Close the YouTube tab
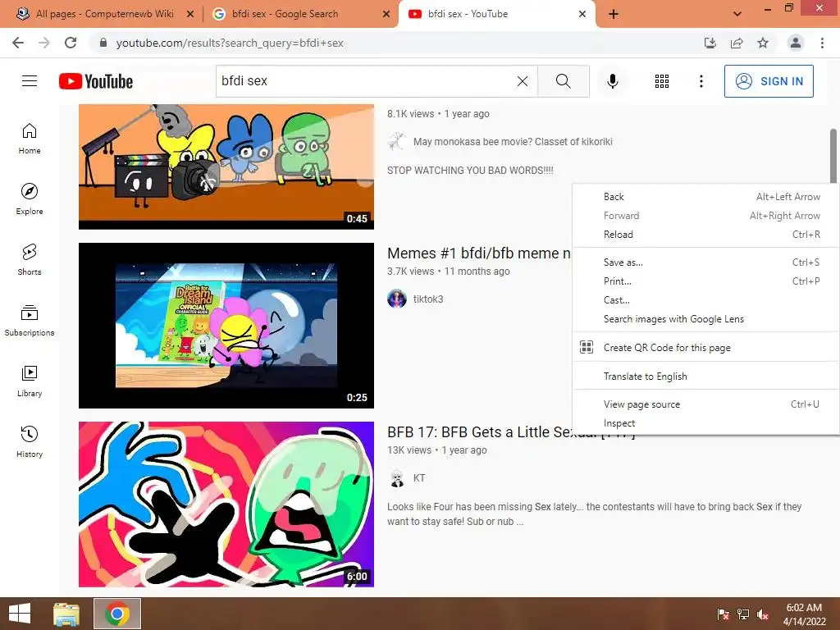This screenshot has height=630, width=840. coord(582,14)
